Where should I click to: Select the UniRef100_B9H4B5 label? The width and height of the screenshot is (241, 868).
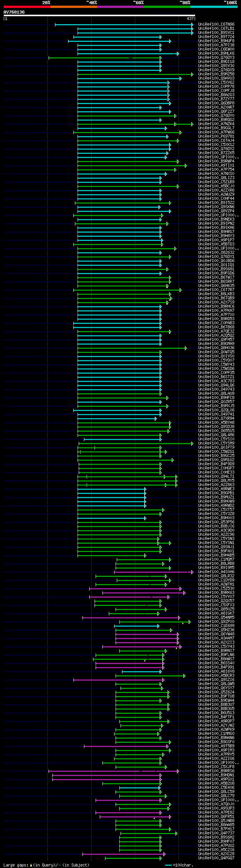[x=216, y=555]
